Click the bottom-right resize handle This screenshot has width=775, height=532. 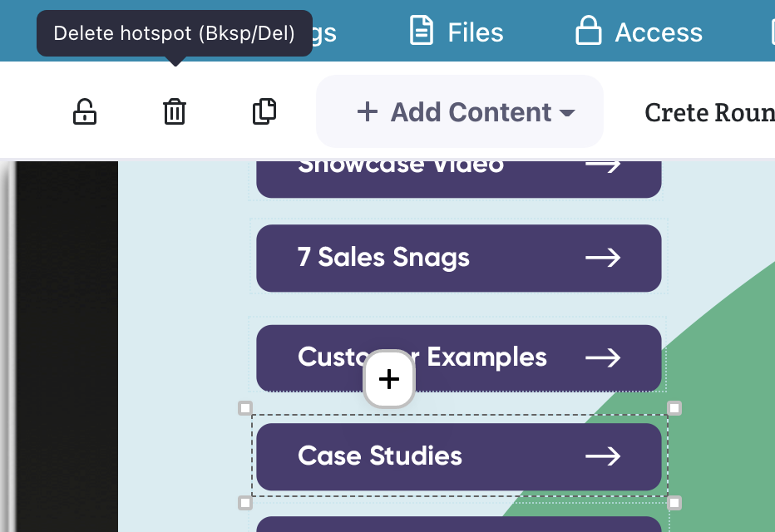(674, 503)
